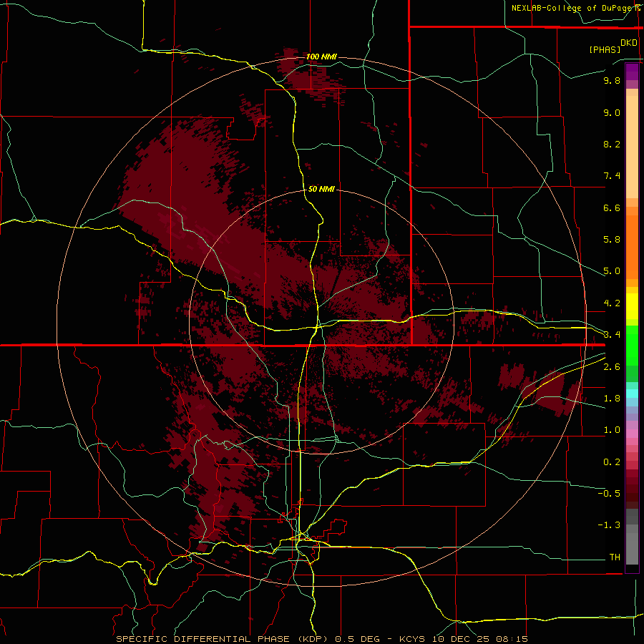Click the 2.6 scale value
The width and height of the screenshot is (644, 644).
[612, 367]
